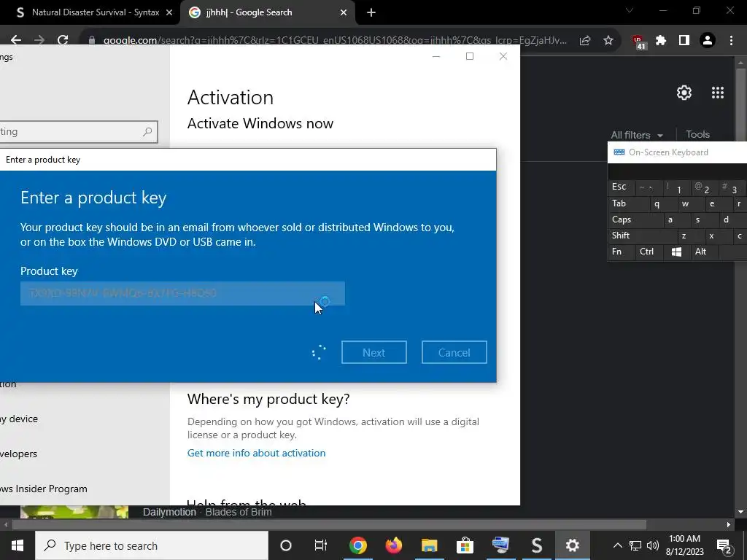Tap the z key on On-Screen Keyboard
Screen dimensions: 747x560
coord(690,236)
